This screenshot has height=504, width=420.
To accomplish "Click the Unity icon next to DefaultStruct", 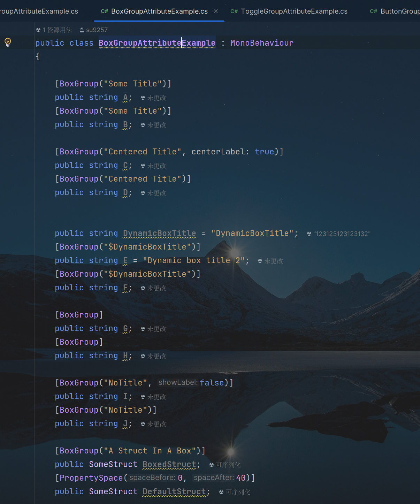I will 221,492.
